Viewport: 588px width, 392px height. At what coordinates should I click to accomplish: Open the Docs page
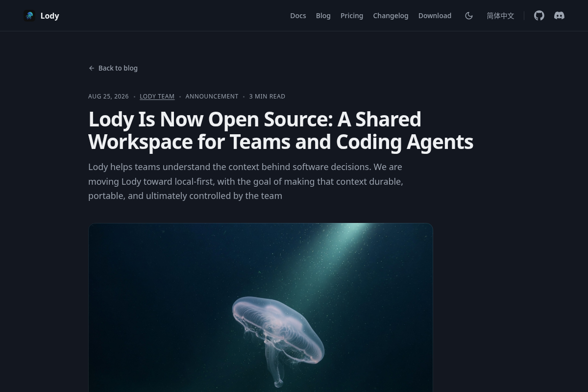click(x=298, y=16)
